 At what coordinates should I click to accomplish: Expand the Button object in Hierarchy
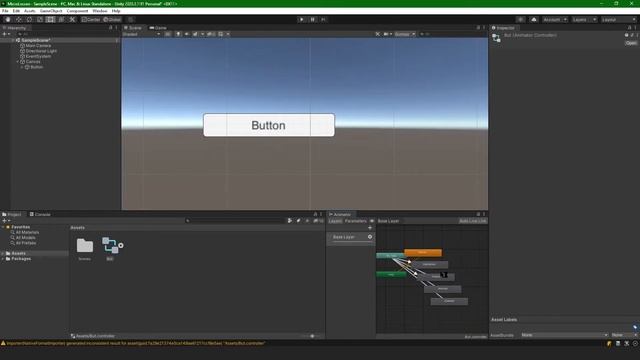click(22, 67)
